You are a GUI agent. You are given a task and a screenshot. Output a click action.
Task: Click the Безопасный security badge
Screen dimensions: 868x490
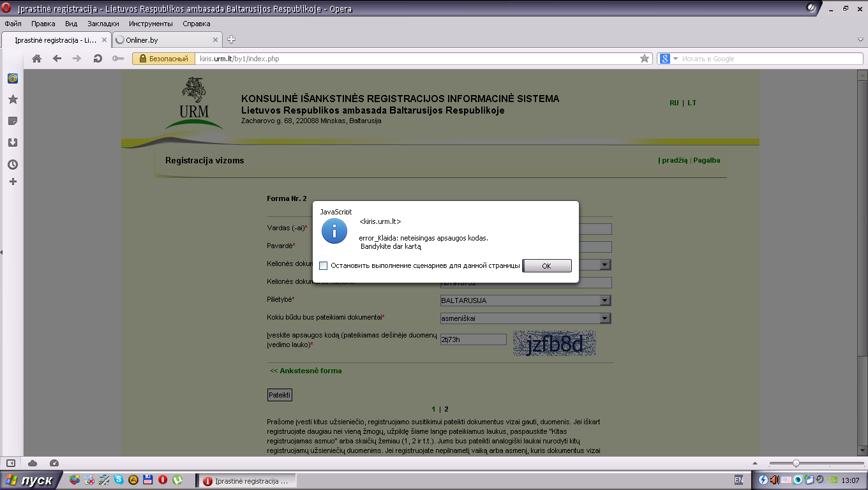point(163,59)
